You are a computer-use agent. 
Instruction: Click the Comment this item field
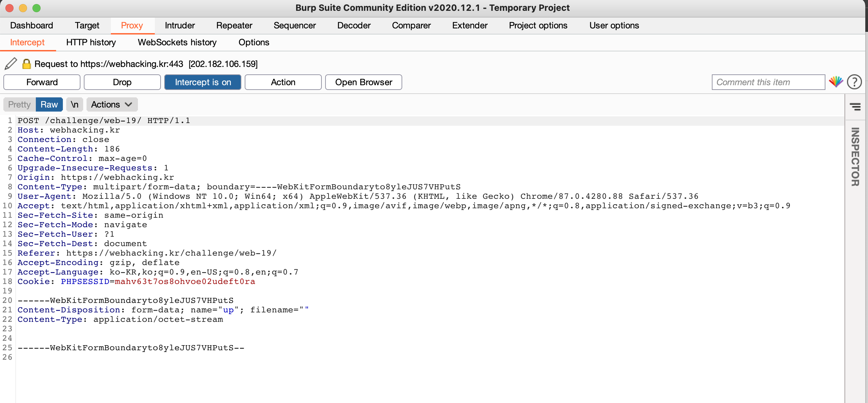coord(768,82)
